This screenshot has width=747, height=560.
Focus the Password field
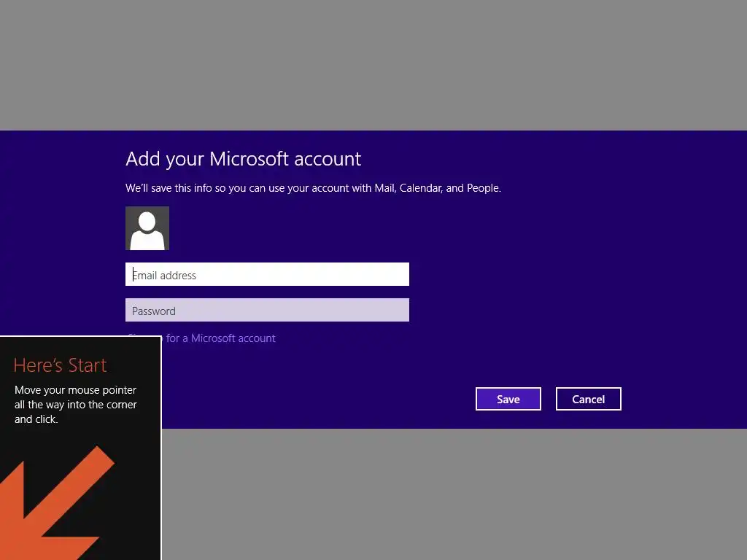click(267, 310)
